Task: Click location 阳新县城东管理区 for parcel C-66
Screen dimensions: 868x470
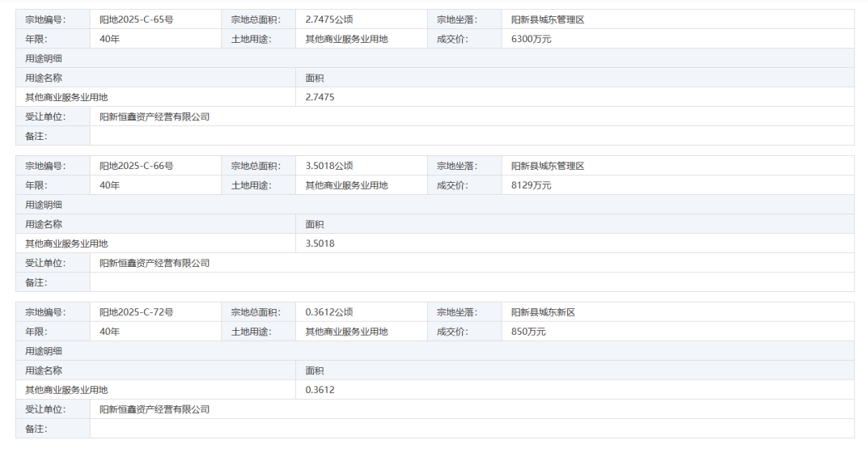Action: point(548,166)
